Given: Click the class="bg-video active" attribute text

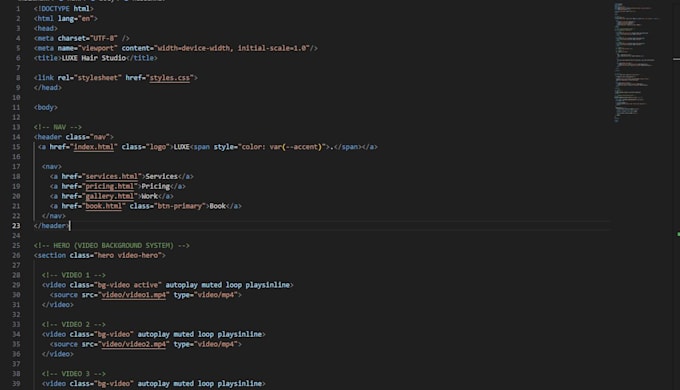Looking at the screenshot, I should click(x=115, y=285).
